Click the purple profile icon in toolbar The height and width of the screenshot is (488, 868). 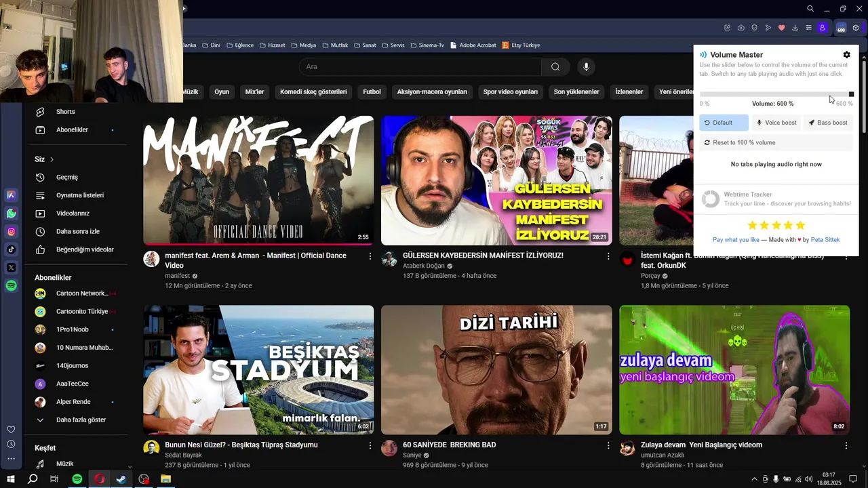pyautogui.click(x=822, y=28)
